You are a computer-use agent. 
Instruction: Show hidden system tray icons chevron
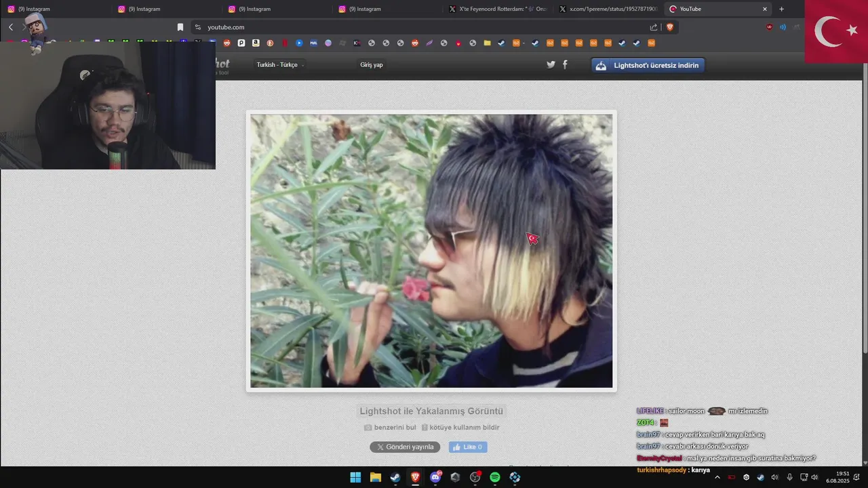click(717, 477)
